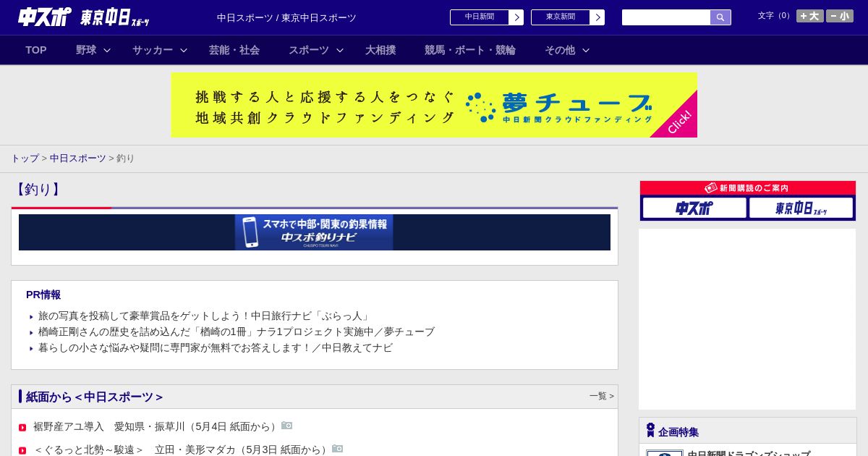Expand the その他 dropdown chevron
Screen dimensions: 868x456
tap(586, 50)
